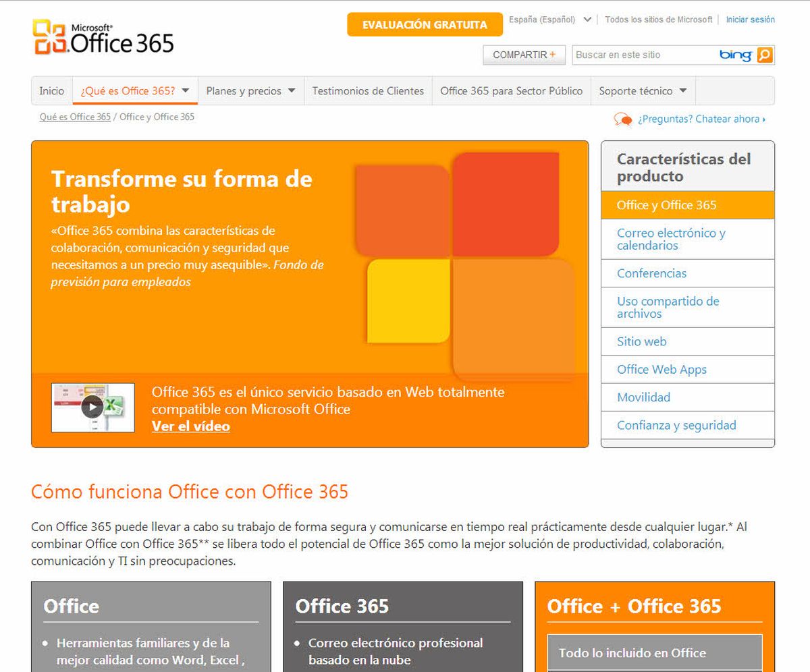Select Office 365 para Sector Público

coord(511,90)
